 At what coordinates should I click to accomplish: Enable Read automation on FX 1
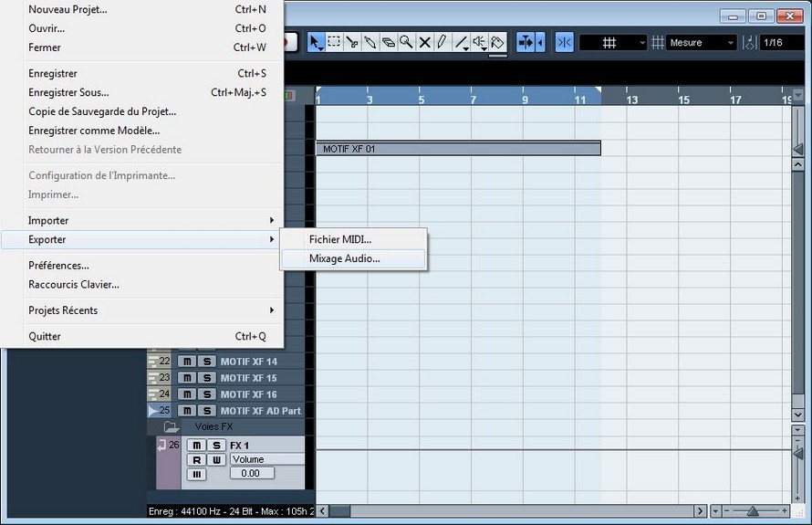click(x=196, y=459)
